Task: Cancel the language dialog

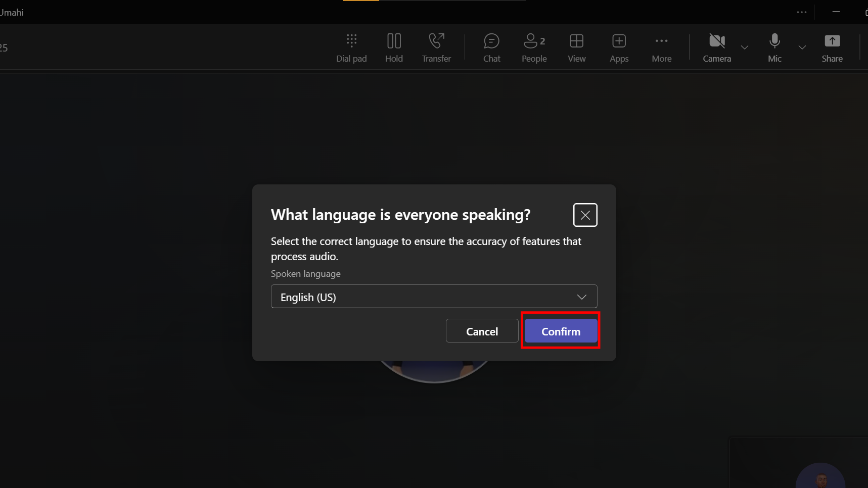Action: pos(482,331)
